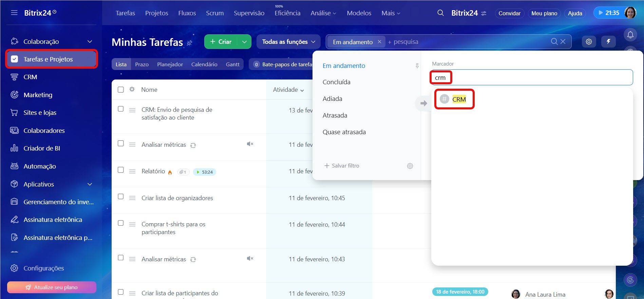Open filter presets gear settings
Image resolution: width=644 pixels, height=299 pixels.
410,166
